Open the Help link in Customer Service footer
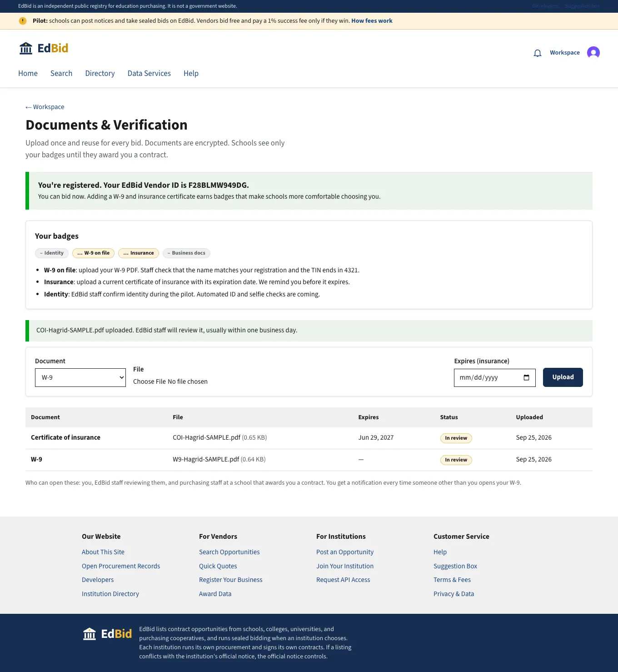 pos(440,552)
